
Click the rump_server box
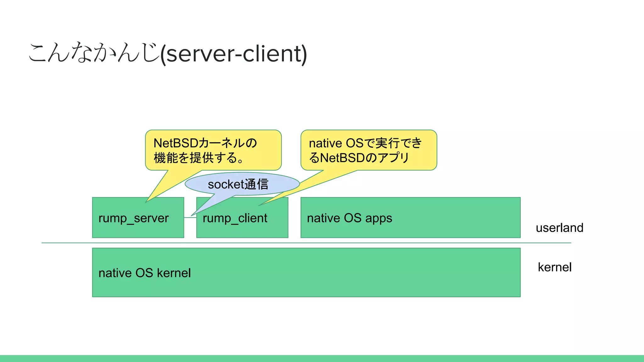click(x=138, y=217)
